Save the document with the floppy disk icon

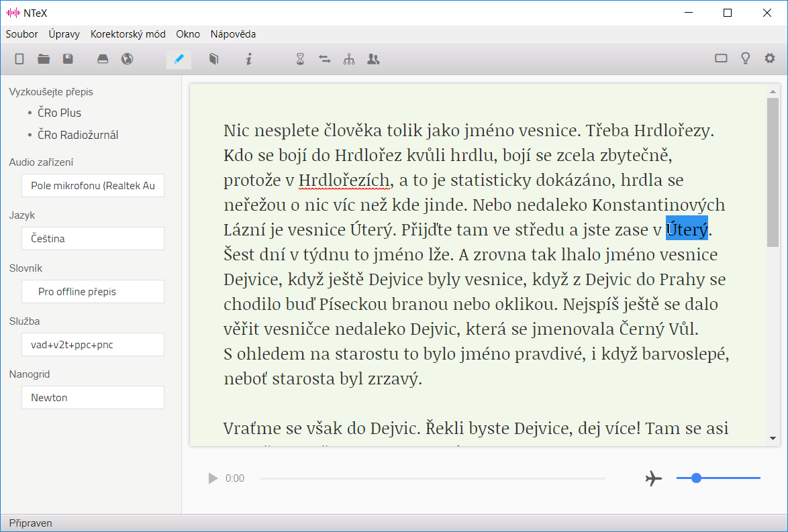click(68, 59)
